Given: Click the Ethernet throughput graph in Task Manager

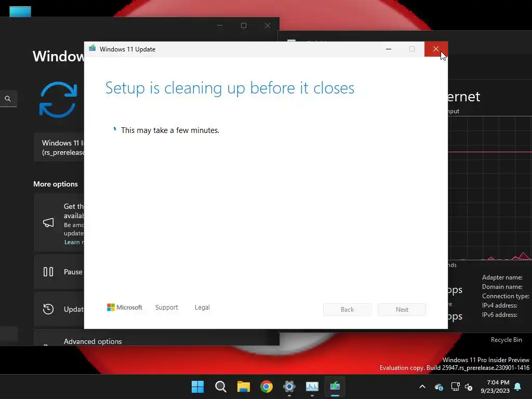Looking at the screenshot, I should pyautogui.click(x=490, y=188).
